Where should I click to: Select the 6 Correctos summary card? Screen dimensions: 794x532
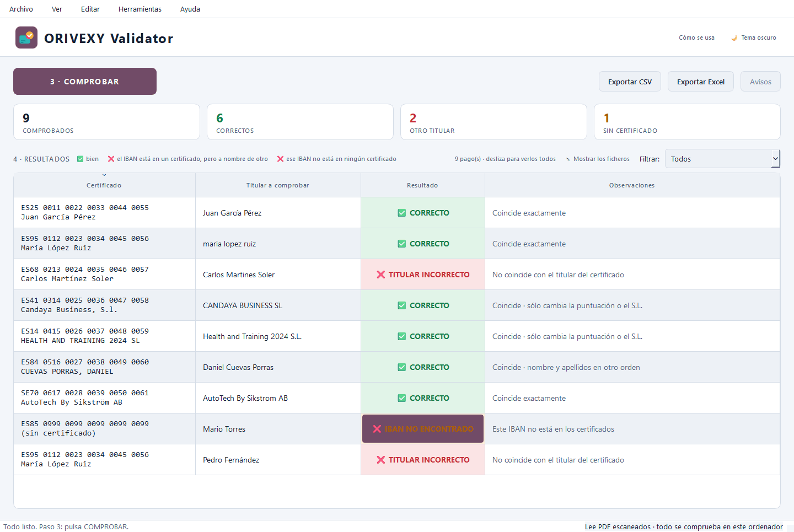(x=300, y=122)
